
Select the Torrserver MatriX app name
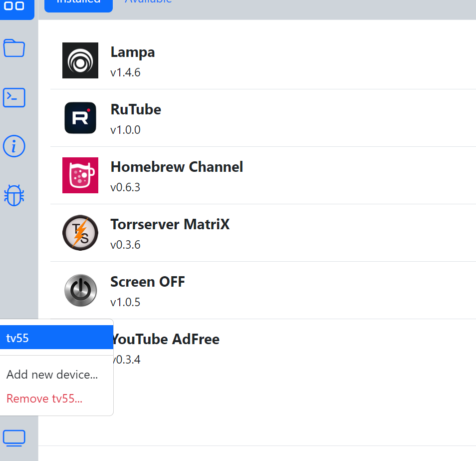tap(170, 224)
